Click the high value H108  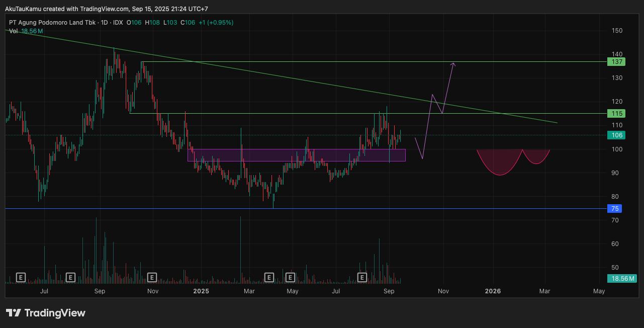coord(152,23)
